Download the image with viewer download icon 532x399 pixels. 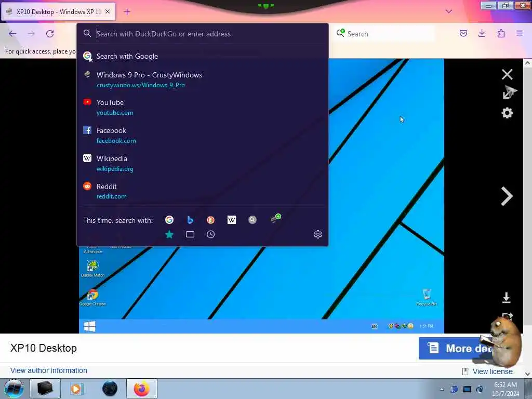pos(506,298)
